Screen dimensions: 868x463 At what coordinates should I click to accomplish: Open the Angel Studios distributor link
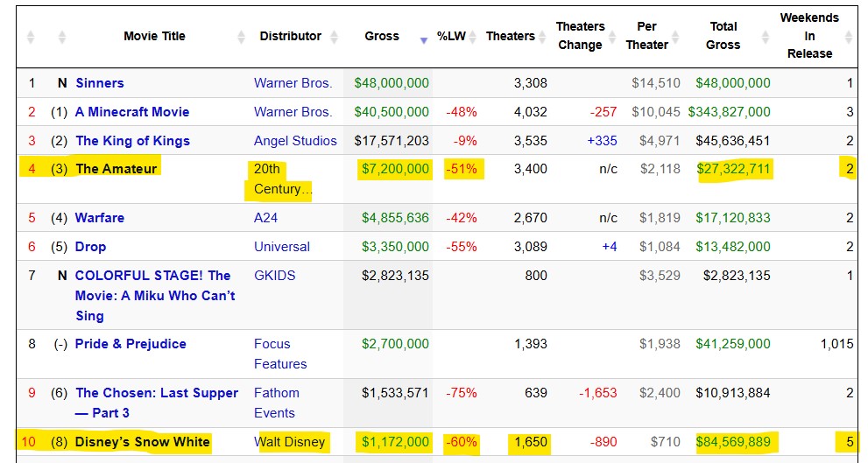(295, 141)
